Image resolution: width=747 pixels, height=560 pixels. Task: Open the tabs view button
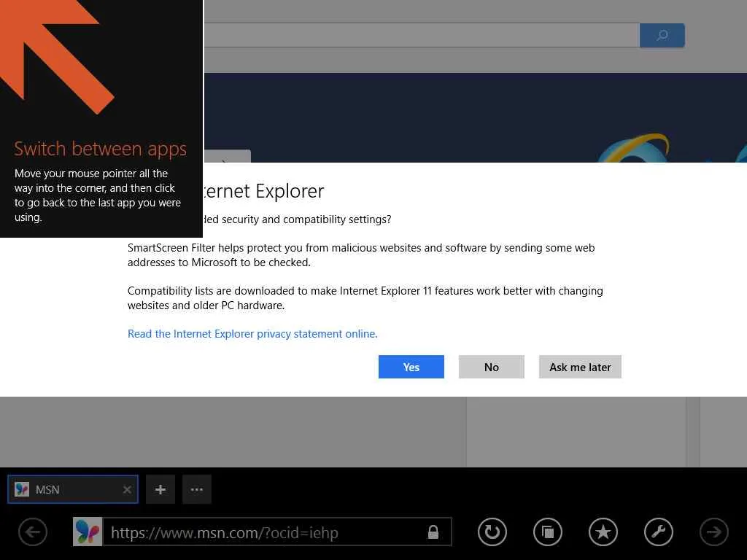coord(548,532)
